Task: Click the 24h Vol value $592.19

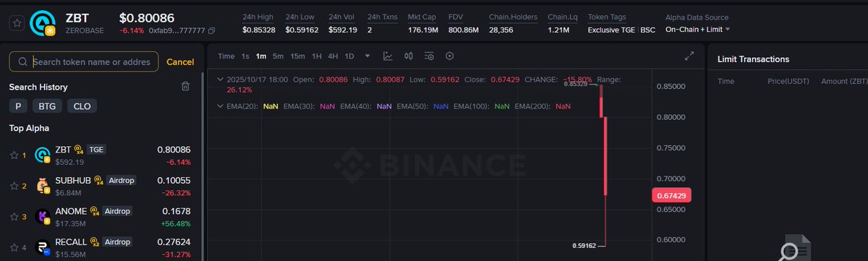Action: pos(343,30)
